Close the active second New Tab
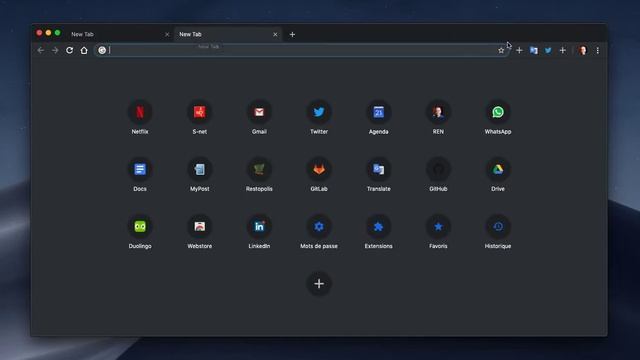Screen dimensions: 640x360 click(275, 34)
